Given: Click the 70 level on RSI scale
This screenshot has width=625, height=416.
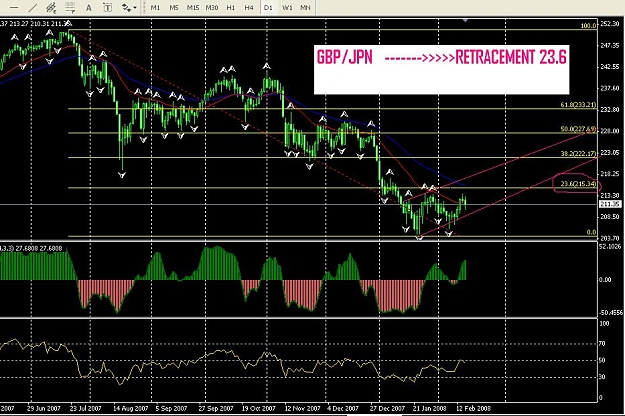Looking at the screenshot, I should pyautogui.click(x=602, y=343).
